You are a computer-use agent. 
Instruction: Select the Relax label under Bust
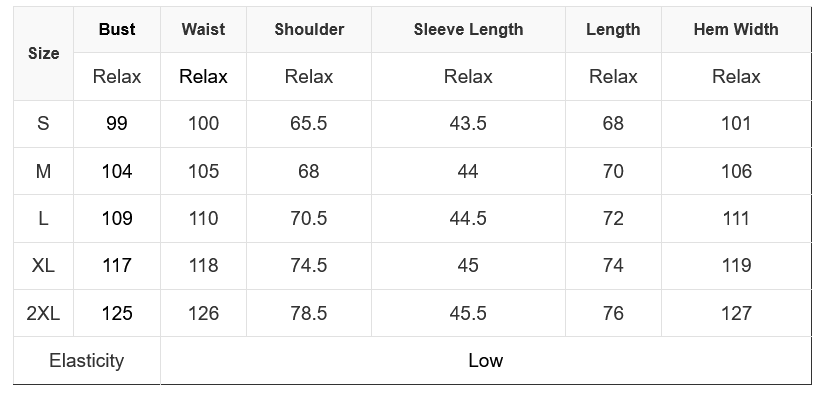point(117,77)
